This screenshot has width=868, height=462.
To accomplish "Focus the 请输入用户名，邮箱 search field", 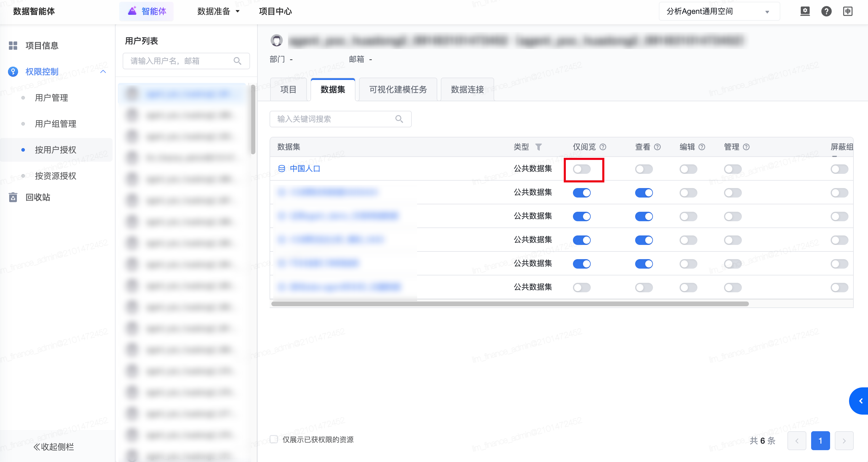I will click(x=186, y=61).
